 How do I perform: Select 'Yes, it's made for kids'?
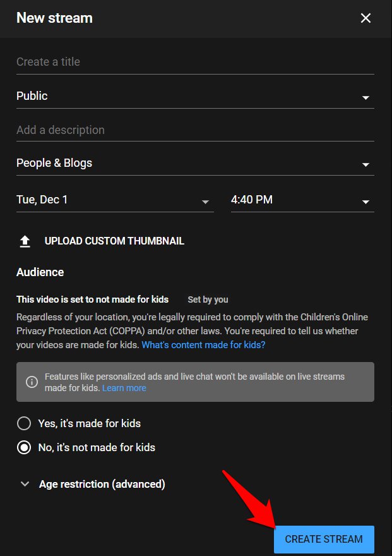(24, 423)
